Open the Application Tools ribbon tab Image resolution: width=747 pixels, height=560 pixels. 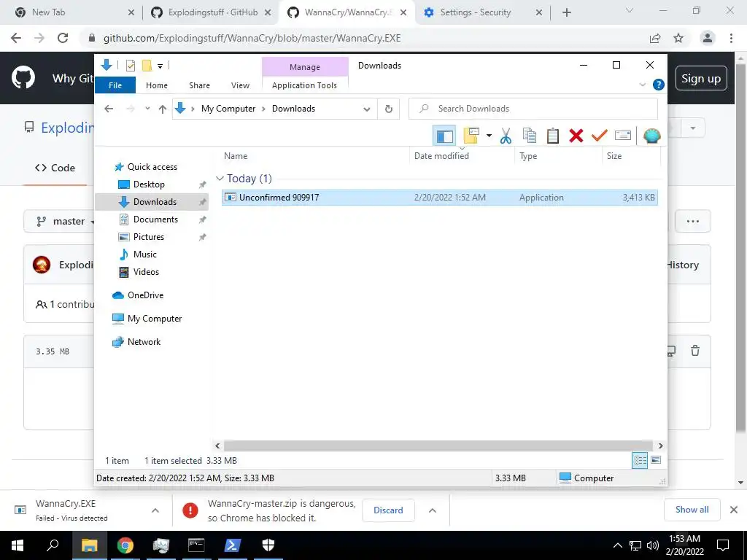click(x=304, y=85)
